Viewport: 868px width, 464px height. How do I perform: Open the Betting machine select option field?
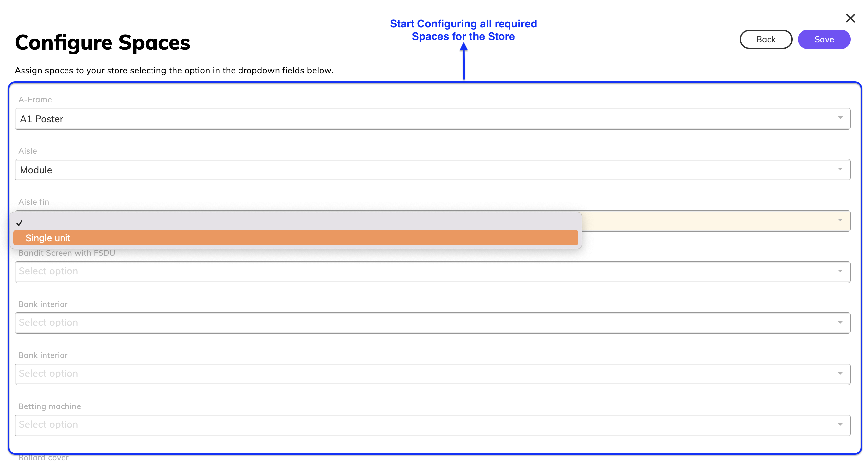click(432, 425)
